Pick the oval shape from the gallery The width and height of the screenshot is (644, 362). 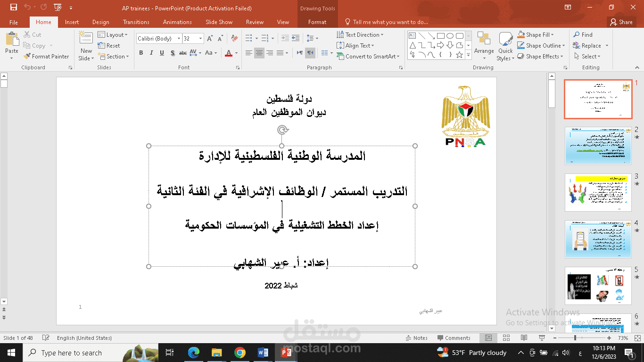[450, 36]
